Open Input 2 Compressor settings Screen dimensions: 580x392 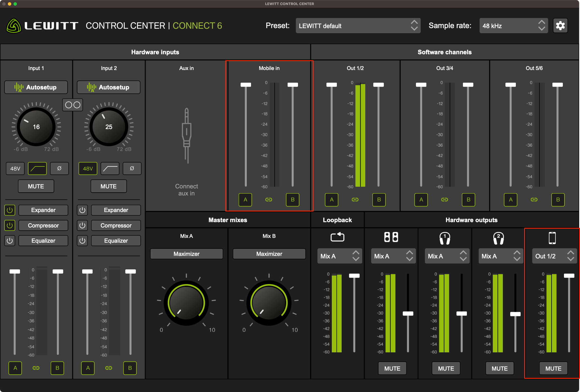116,225
